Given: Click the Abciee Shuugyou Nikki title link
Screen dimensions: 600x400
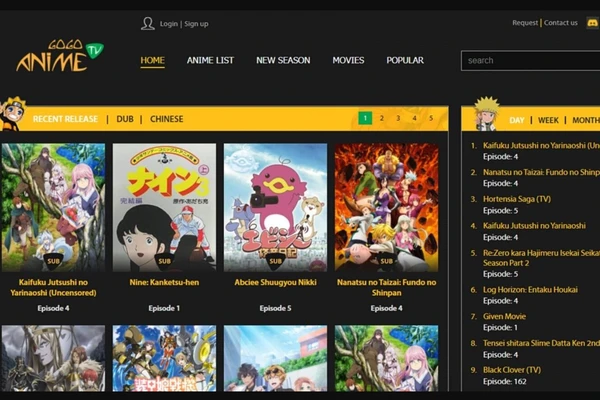Looking at the screenshot, I should pyautogui.click(x=275, y=282).
